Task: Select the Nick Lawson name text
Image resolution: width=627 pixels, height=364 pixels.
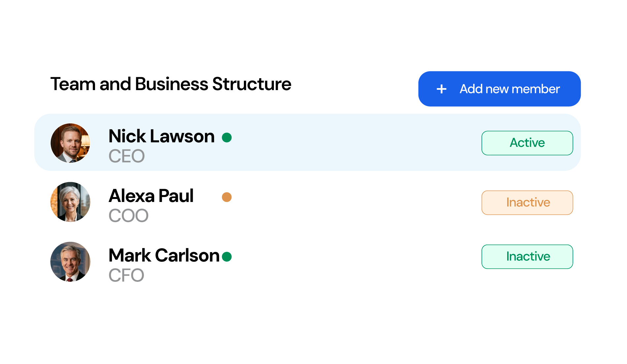Action: [x=161, y=136]
